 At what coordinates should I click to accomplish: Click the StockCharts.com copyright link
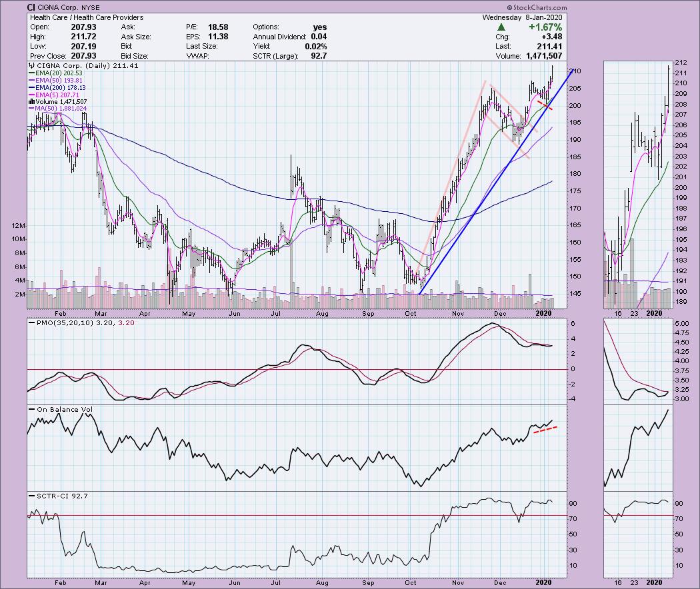click(537, 7)
